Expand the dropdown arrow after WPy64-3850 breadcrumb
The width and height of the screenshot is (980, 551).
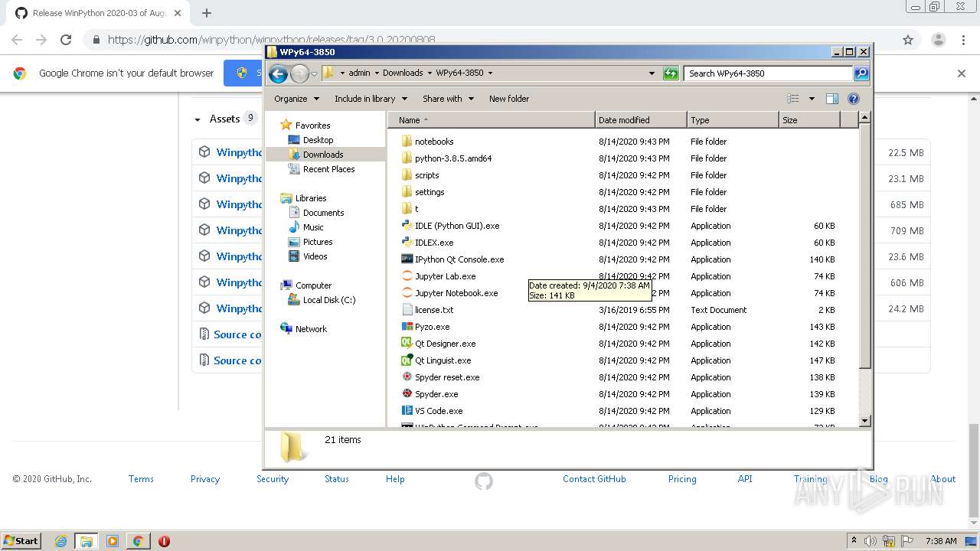click(x=490, y=73)
